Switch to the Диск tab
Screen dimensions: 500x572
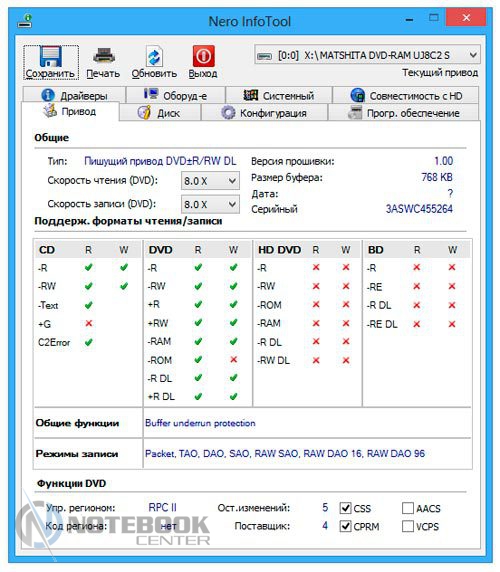(160, 113)
